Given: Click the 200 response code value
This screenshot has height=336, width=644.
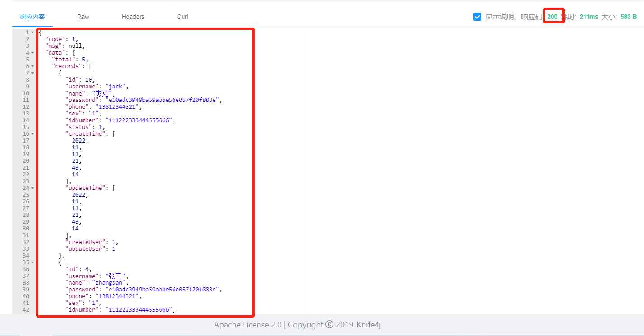Looking at the screenshot, I should [552, 17].
